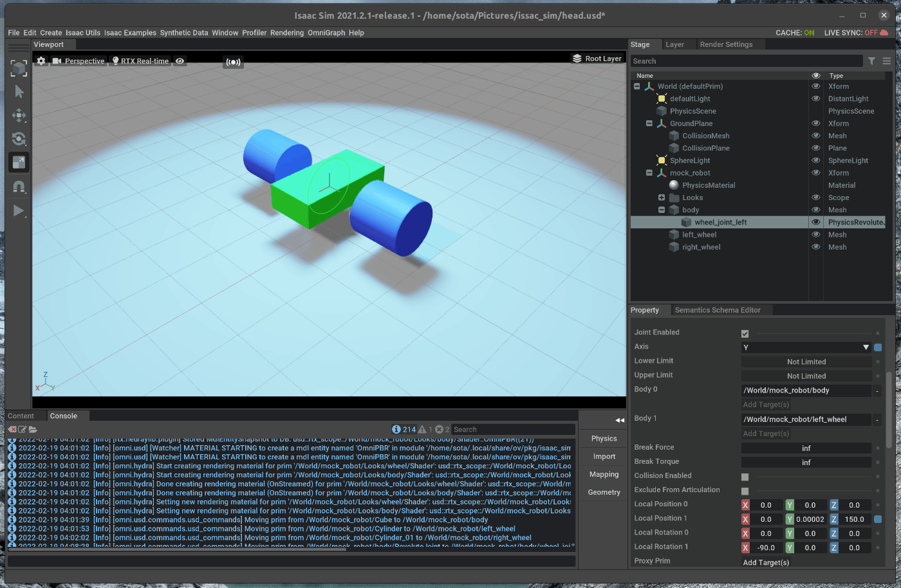Collapse the body mesh node
The width and height of the screenshot is (901, 588).
(x=661, y=210)
